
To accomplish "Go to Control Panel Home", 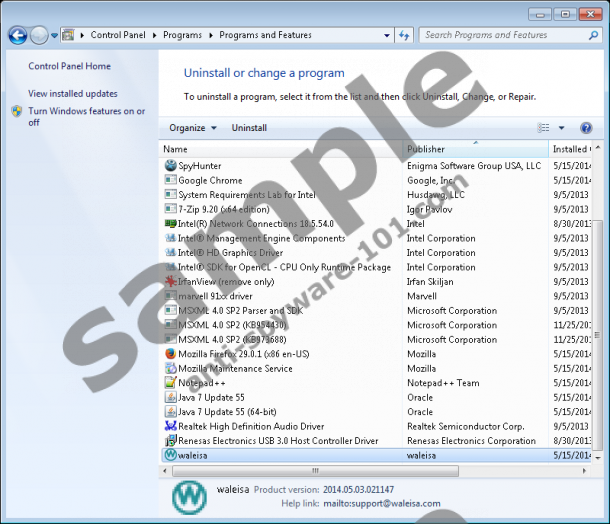I will click(69, 66).
